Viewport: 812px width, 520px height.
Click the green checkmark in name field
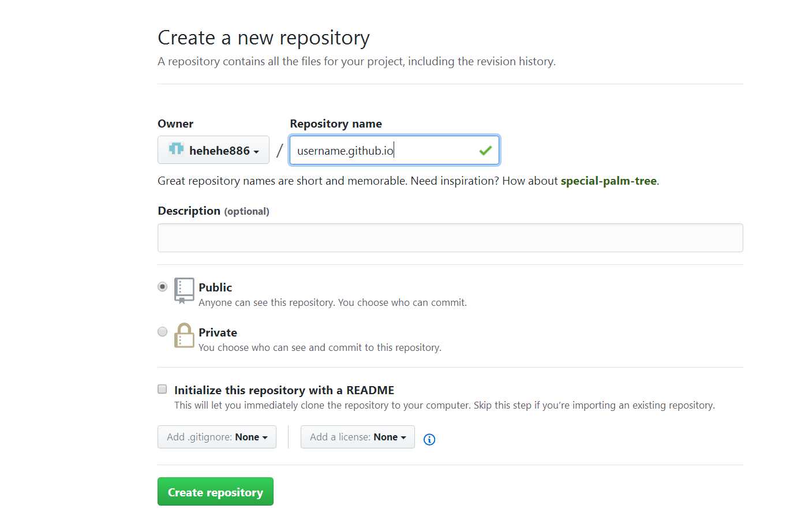point(485,151)
